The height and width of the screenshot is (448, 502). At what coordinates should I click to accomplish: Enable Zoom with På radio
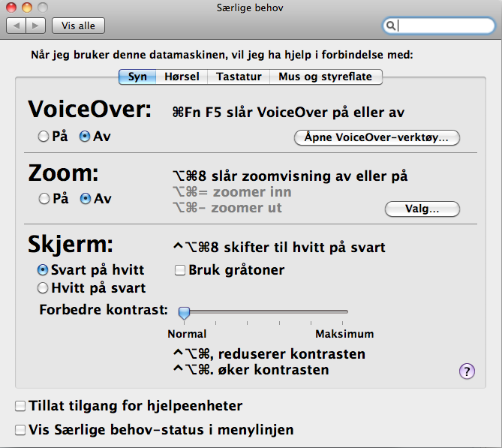tap(44, 199)
